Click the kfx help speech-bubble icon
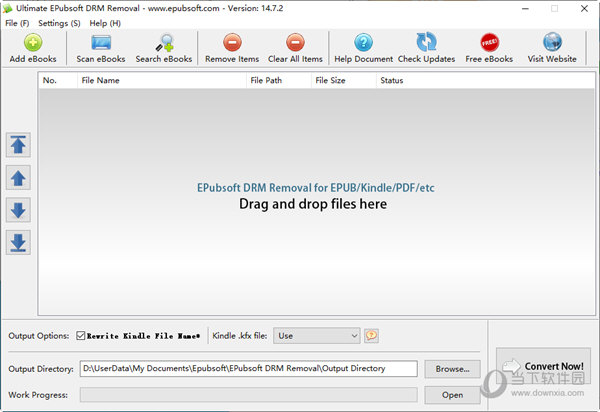 371,335
